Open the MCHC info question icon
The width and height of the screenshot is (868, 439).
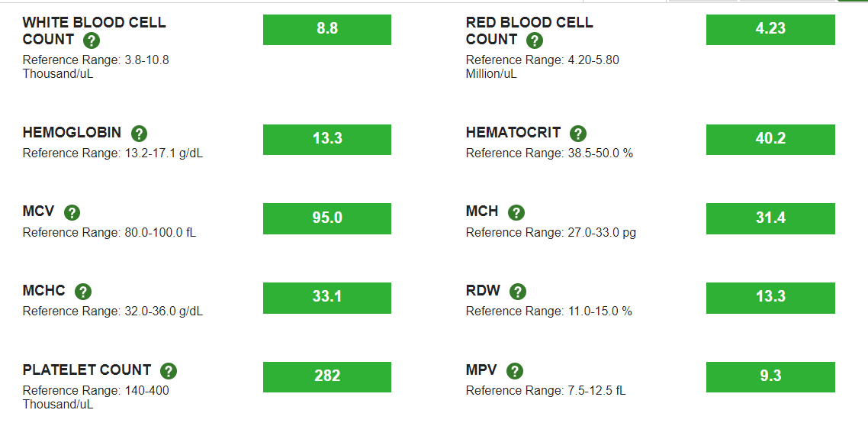pyautogui.click(x=83, y=292)
